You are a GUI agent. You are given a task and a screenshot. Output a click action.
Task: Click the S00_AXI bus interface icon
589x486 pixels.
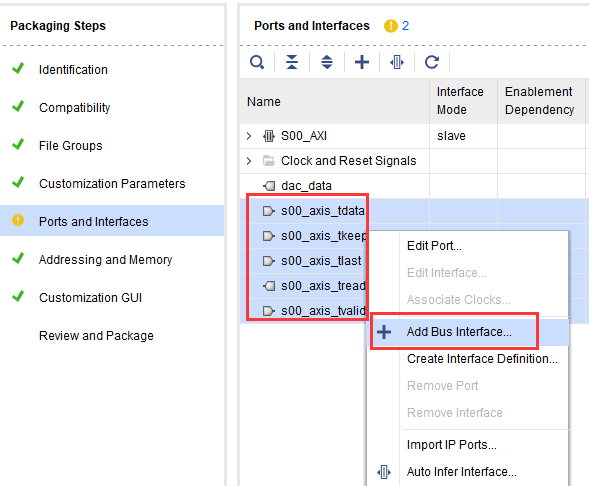[269, 136]
